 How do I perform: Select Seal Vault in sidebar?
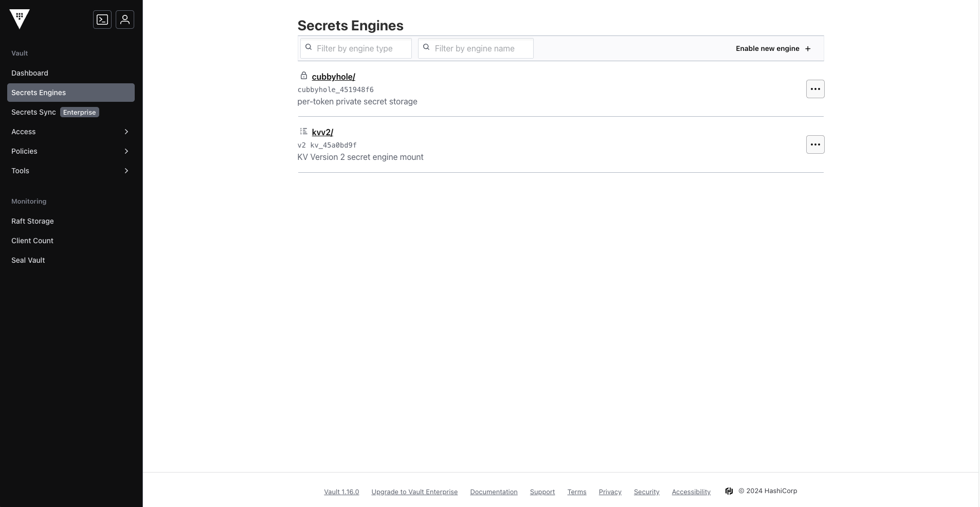(x=71, y=260)
